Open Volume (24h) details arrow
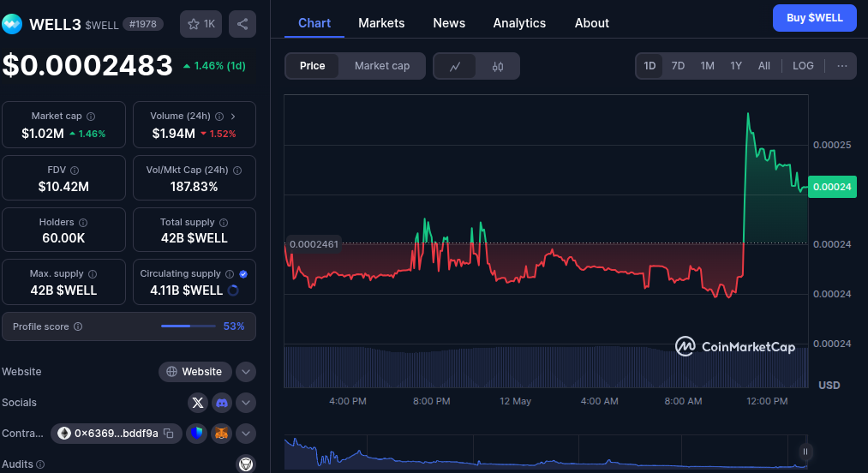 coord(233,117)
